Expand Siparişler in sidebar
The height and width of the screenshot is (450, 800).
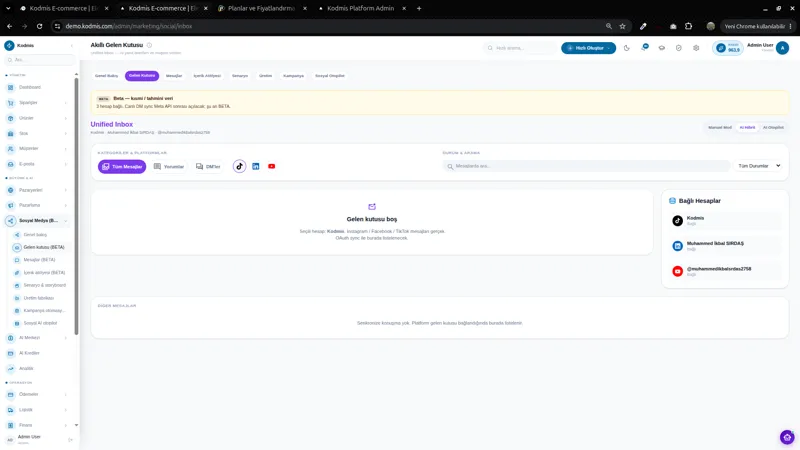[36, 103]
